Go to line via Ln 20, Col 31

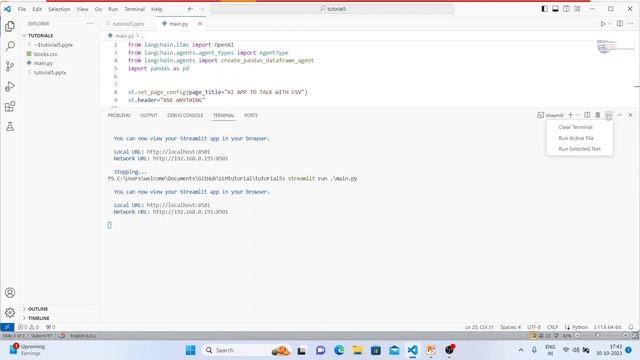[479, 327]
